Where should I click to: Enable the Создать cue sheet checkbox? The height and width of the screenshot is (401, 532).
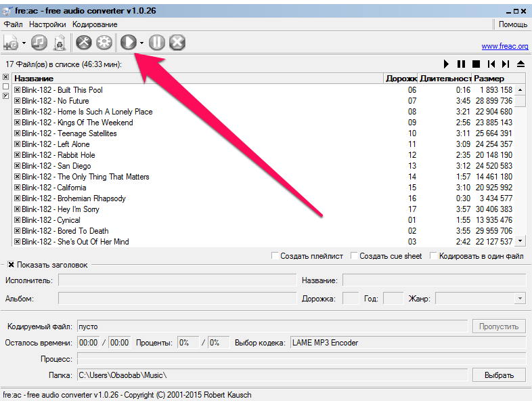click(x=354, y=255)
